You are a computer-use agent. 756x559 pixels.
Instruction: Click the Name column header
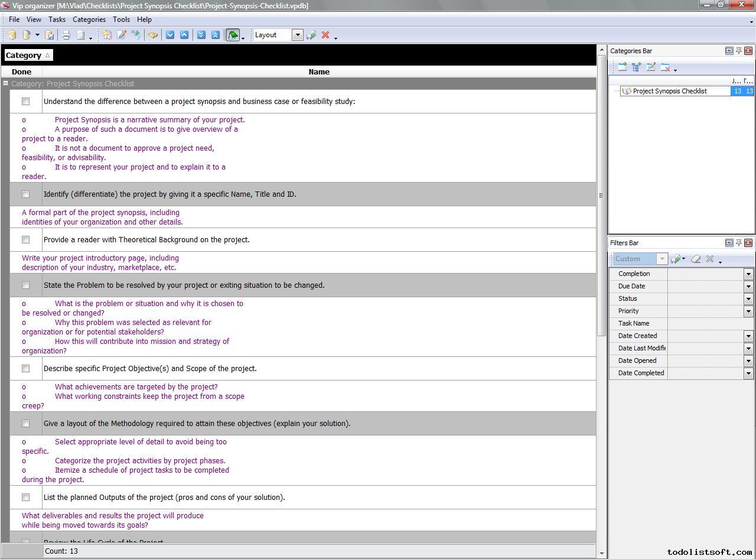click(x=319, y=71)
